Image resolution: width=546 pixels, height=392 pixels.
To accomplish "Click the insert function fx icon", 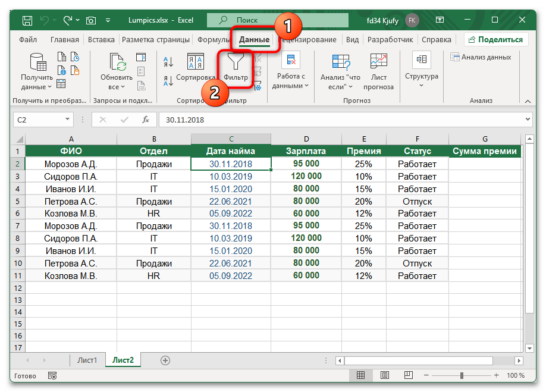I will (x=145, y=120).
